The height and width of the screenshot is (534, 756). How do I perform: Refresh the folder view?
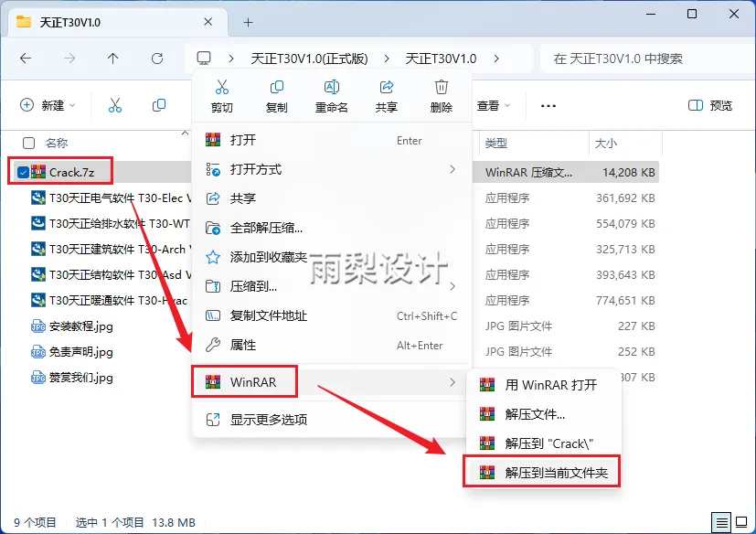click(157, 59)
